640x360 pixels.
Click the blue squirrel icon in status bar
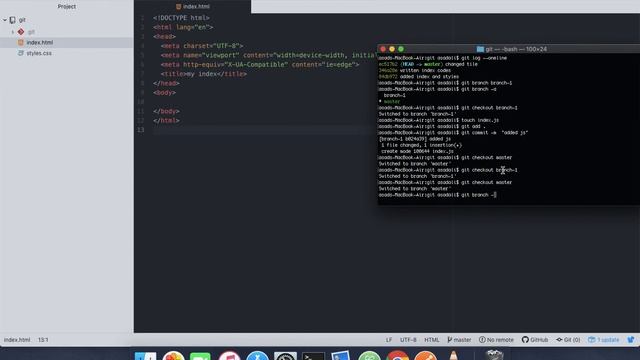[x=631, y=340]
